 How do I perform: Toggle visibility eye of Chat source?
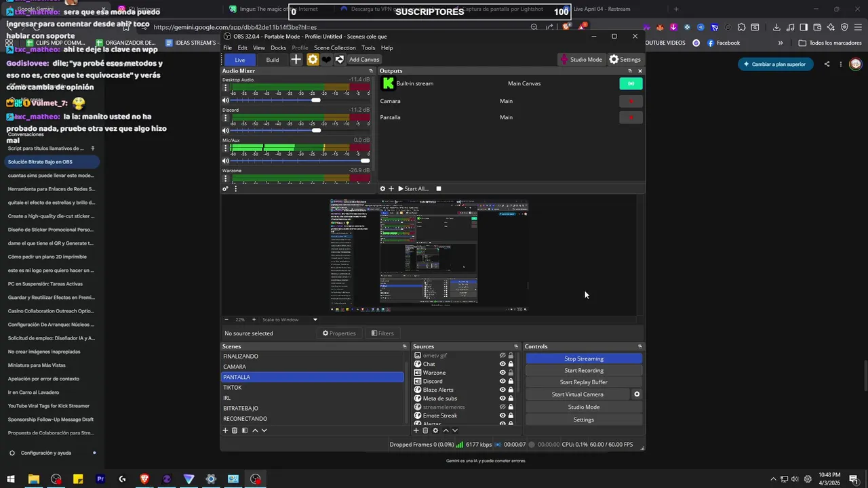pyautogui.click(x=502, y=364)
